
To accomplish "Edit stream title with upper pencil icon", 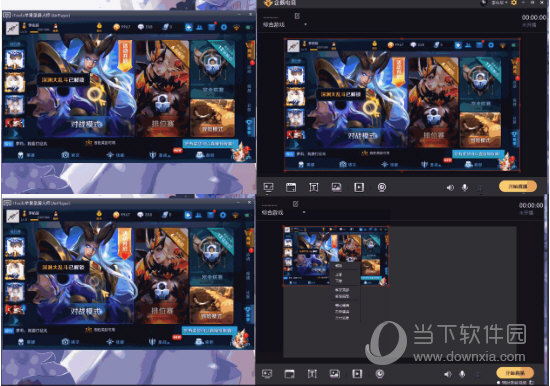I will 297,16.
